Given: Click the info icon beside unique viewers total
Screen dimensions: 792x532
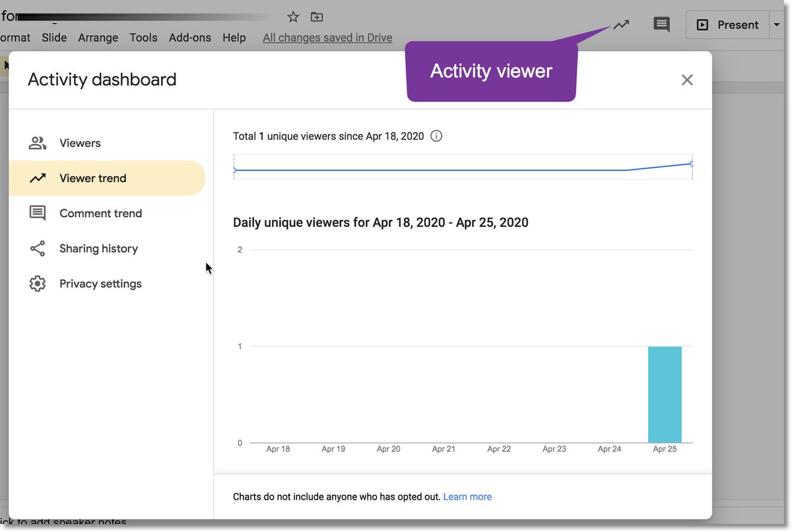Looking at the screenshot, I should pyautogui.click(x=436, y=136).
